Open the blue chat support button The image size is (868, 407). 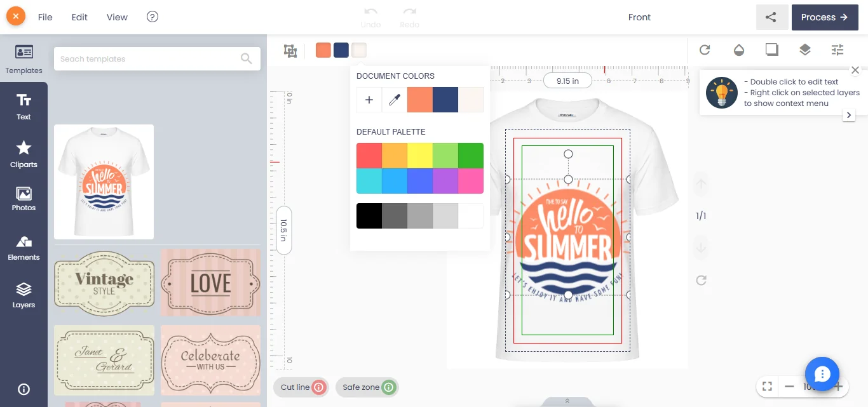pyautogui.click(x=822, y=373)
